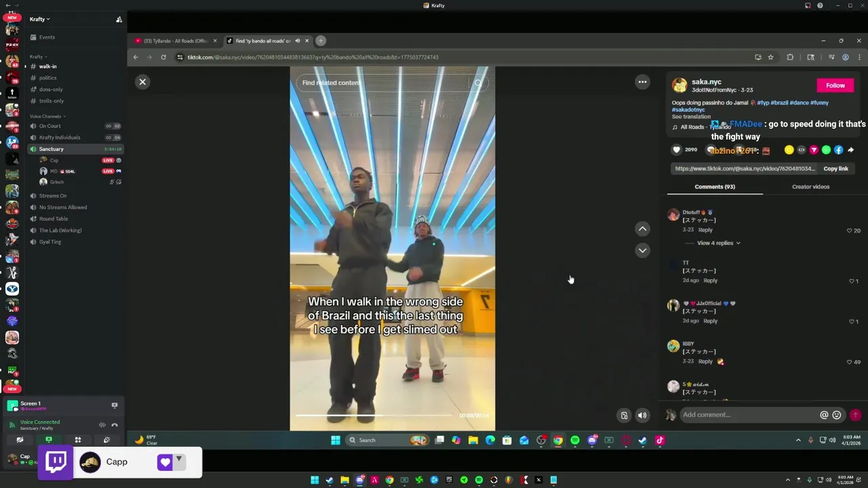Viewport: 868px width, 488px height.
Task: Click the Windows Start button in the stream
Action: pos(335,441)
